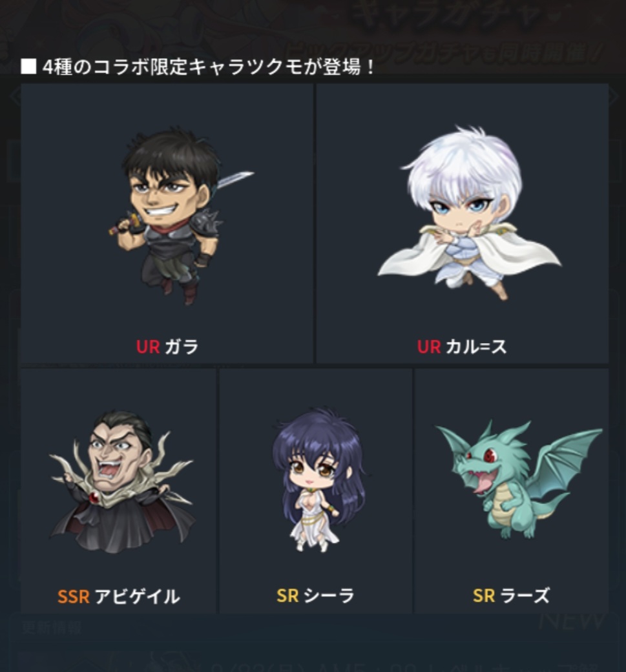Click the faint left carousel arrow
Viewport: 626px width, 672px height.
pyautogui.click(x=15, y=96)
